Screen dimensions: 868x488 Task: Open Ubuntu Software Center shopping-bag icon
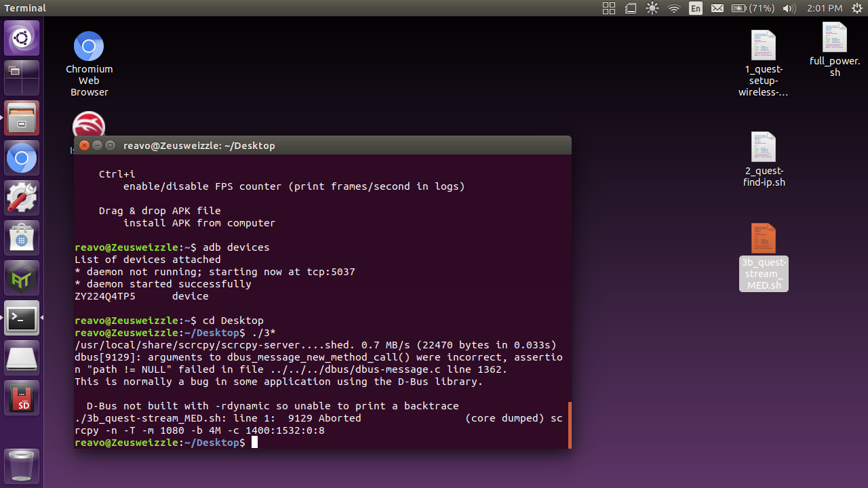coord(21,238)
